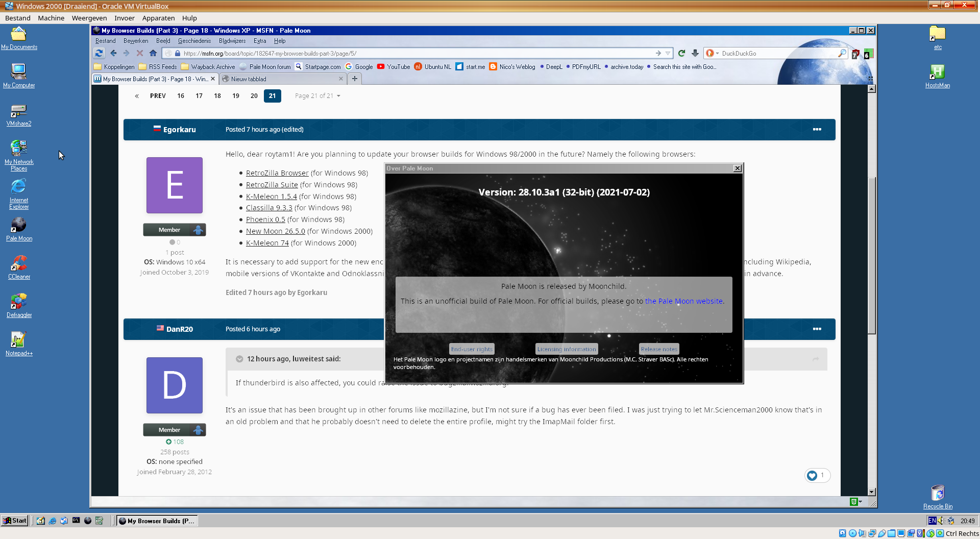980x539 pixels.
Task: Open the K-Meleon 1.5.4 link
Action: [x=272, y=197]
